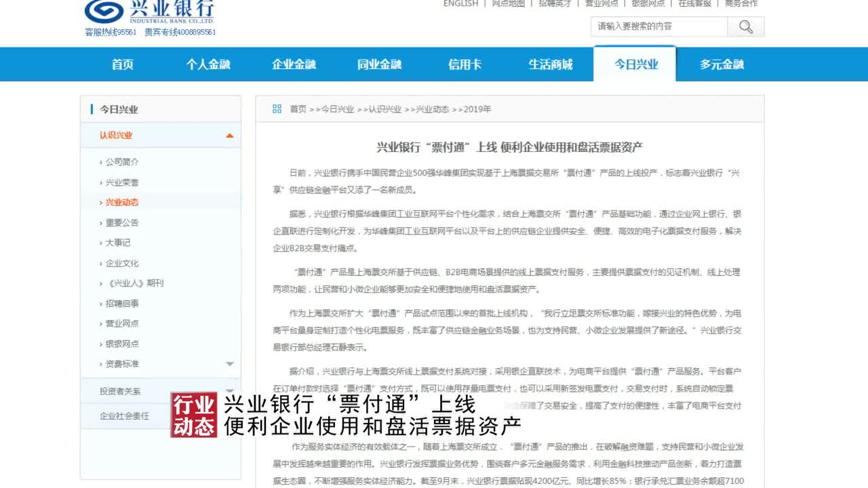Open the 生活商城 navigation tab
This screenshot has width=868, height=488.
[550, 64]
